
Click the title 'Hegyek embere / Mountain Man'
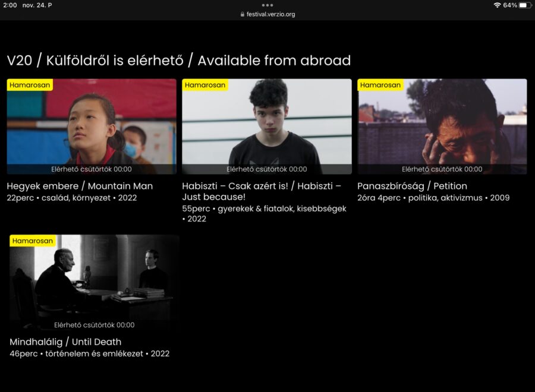pyautogui.click(x=80, y=186)
